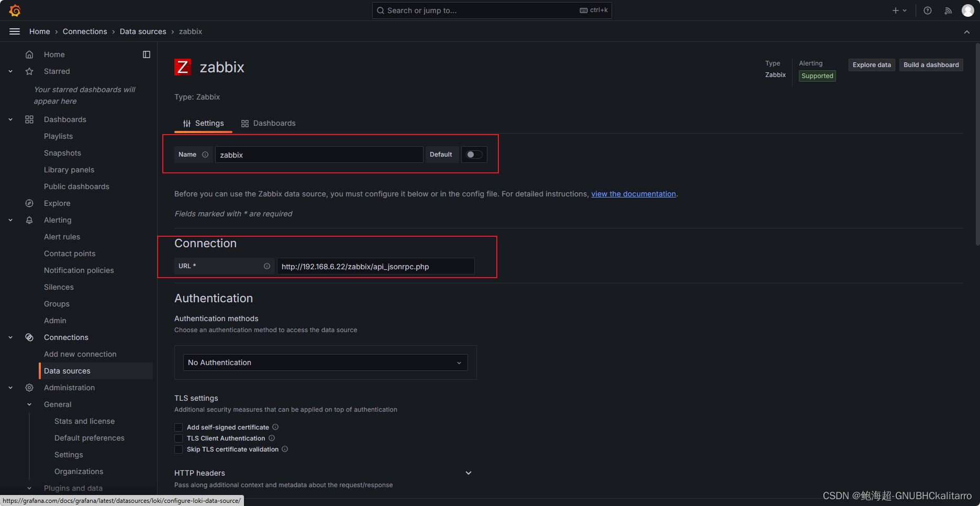Viewport: 980px width, 506px height.
Task: Collapse the Alerting section chevron
Action: (10, 220)
